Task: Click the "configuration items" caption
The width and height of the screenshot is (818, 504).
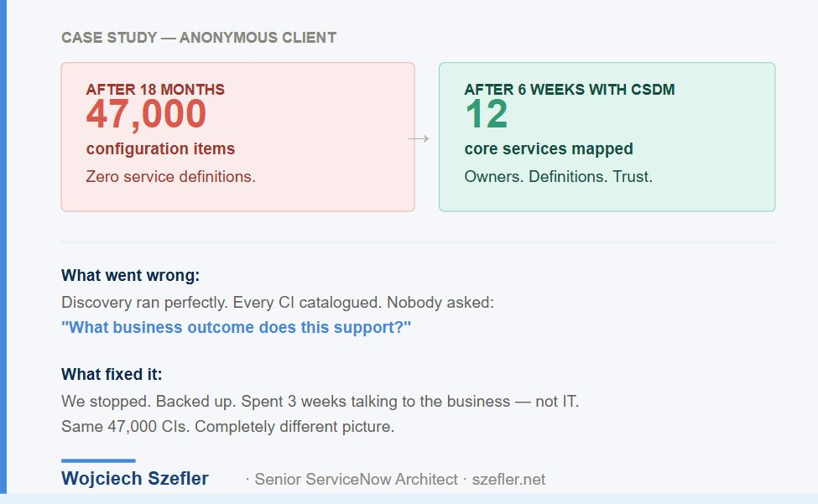Action: pyautogui.click(x=160, y=149)
